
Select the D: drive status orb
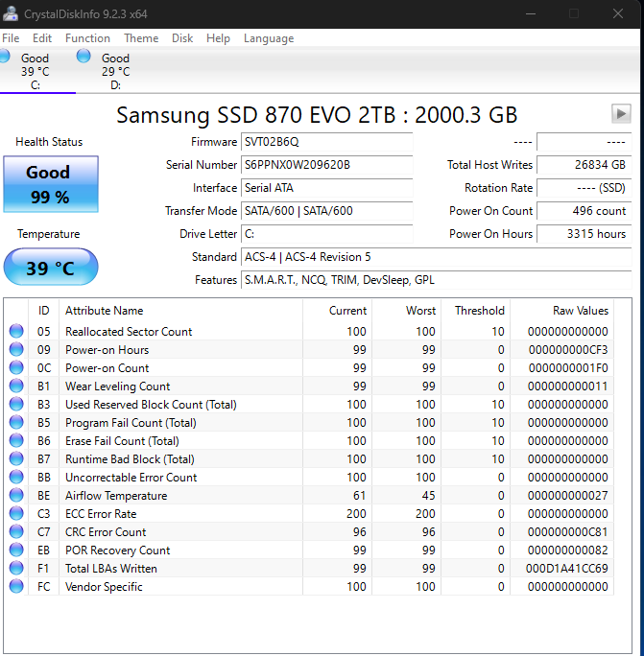click(x=83, y=56)
